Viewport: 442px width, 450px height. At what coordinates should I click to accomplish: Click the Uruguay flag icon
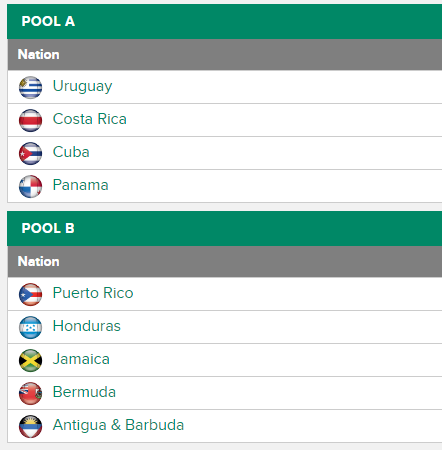(30, 87)
